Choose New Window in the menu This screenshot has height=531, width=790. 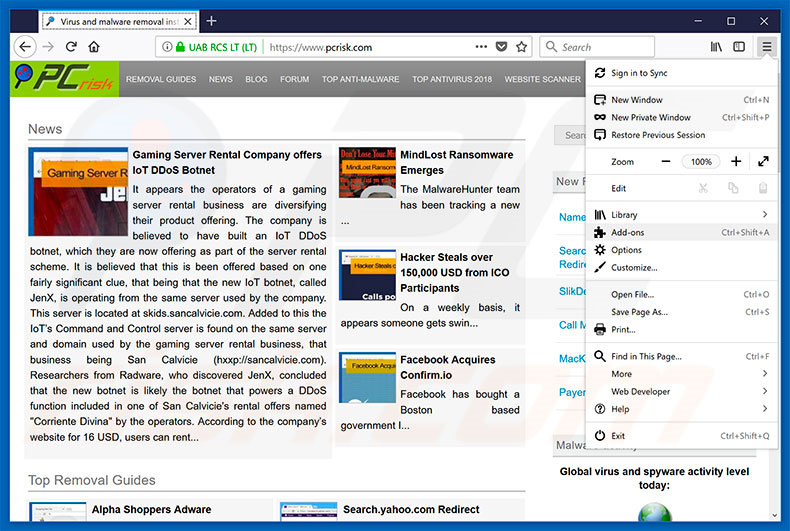(x=681, y=100)
